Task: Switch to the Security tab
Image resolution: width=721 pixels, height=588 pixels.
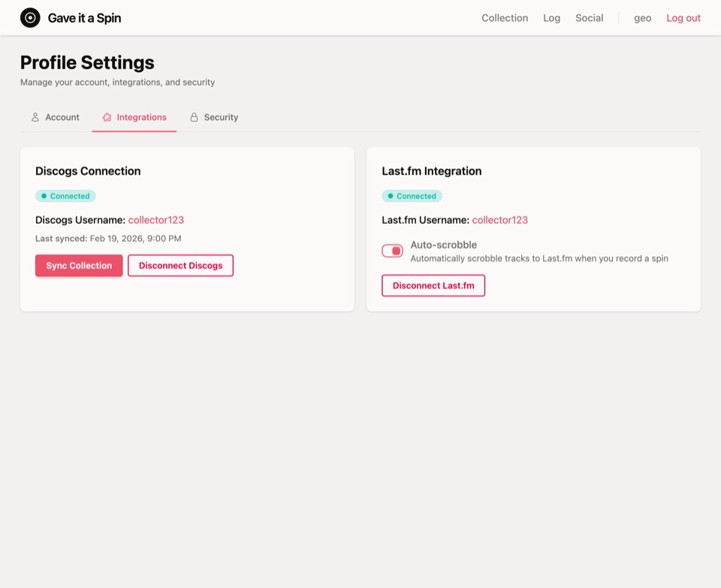Action: 221,117
